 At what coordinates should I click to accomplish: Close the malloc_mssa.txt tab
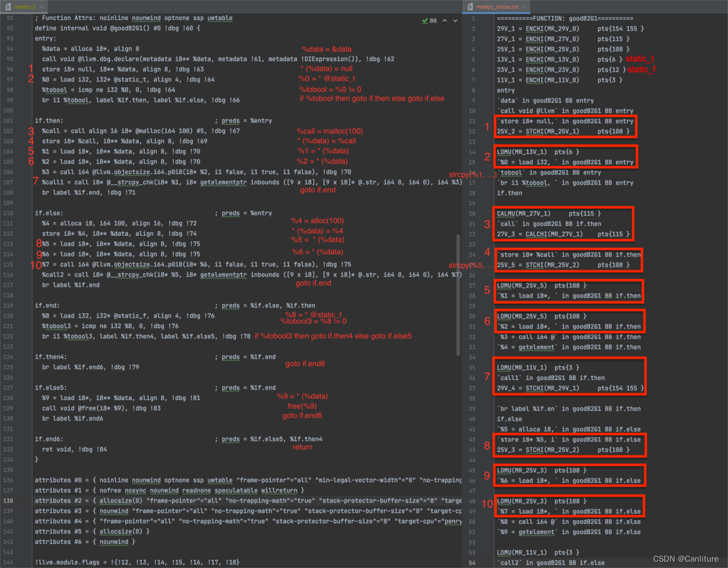[524, 6]
